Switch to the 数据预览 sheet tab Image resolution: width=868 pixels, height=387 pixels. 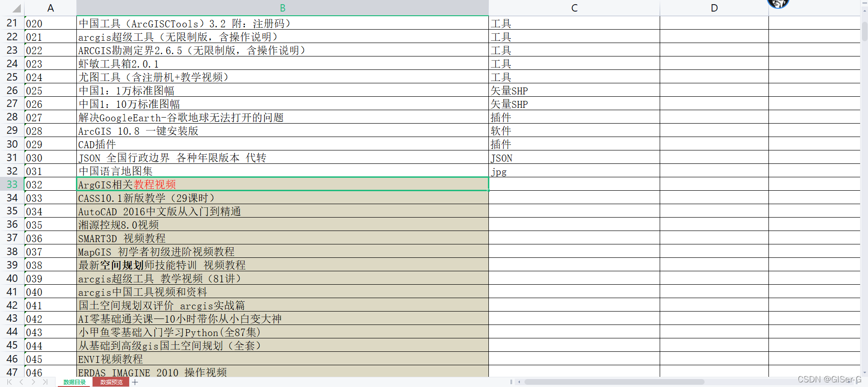pos(111,382)
